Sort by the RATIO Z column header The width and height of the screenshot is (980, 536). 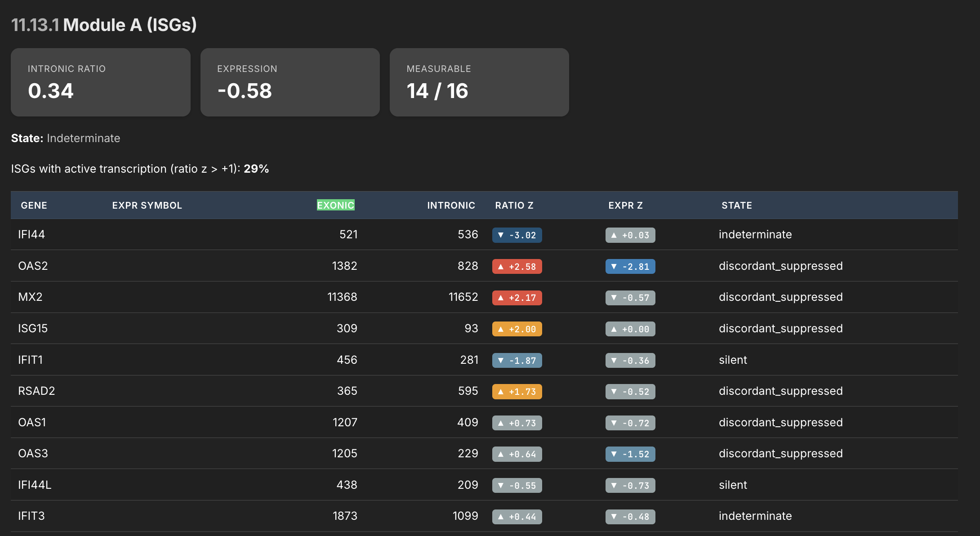tap(514, 205)
